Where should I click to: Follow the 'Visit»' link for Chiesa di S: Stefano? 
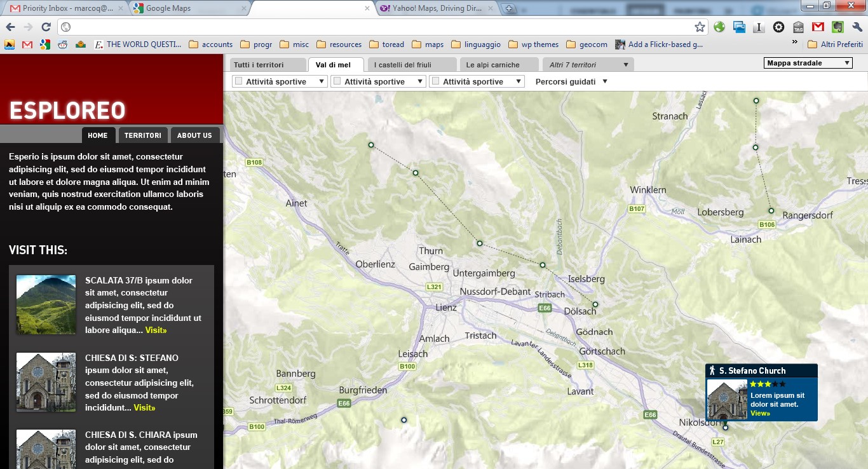coord(145,408)
